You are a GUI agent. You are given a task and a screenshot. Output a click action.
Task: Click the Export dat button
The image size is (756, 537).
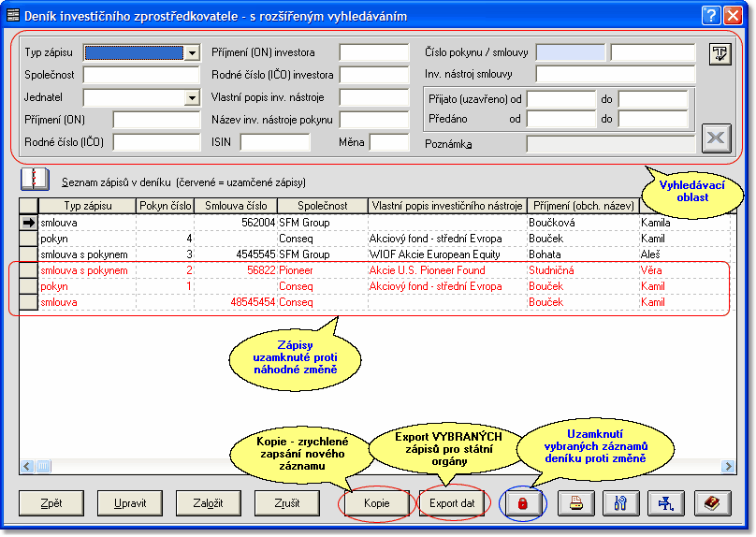[x=452, y=503]
